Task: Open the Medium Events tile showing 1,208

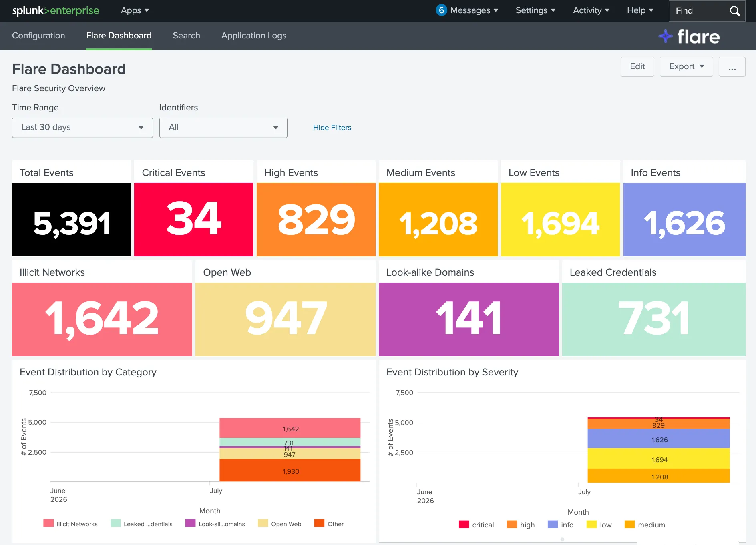Action: [x=438, y=220]
